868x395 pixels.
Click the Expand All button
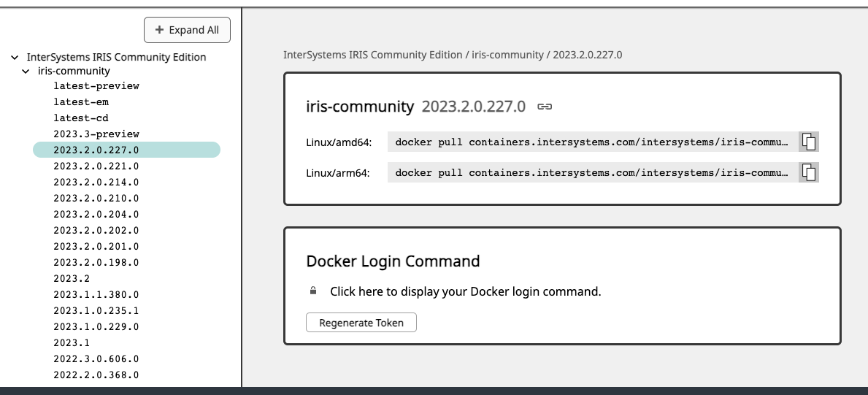click(x=187, y=30)
